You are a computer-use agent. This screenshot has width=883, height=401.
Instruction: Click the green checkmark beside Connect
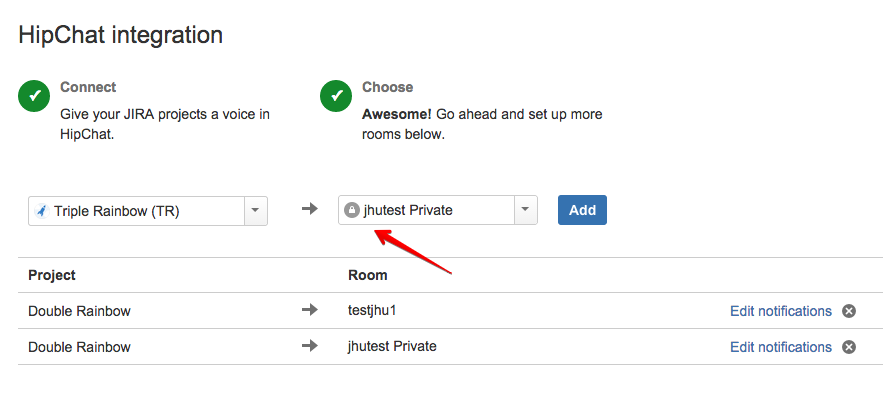tap(34, 96)
